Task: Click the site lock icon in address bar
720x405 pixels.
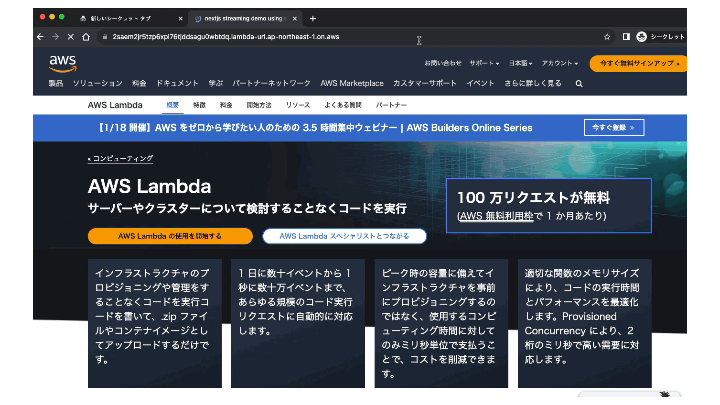Action: click(105, 37)
